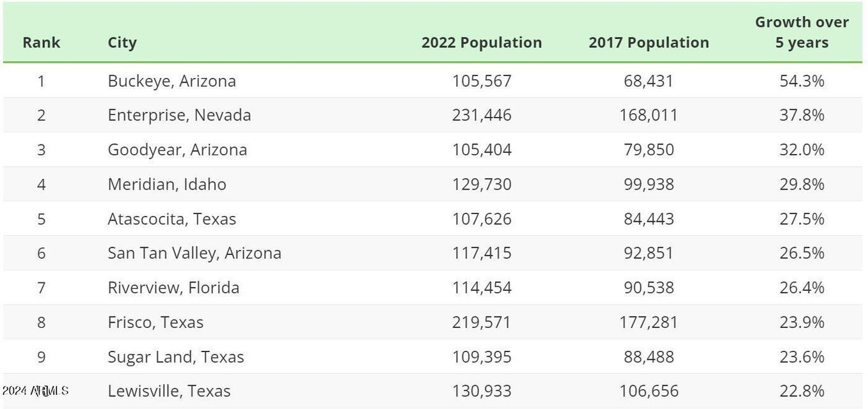Viewport: 868px width, 409px height.
Task: Sort by the 2017 Population header
Action: (x=648, y=43)
